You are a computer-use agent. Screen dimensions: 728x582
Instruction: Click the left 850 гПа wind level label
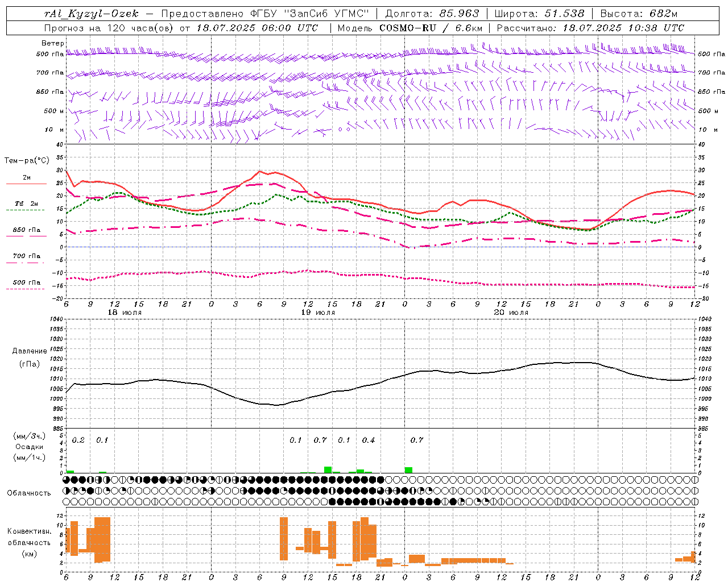[x=50, y=92]
